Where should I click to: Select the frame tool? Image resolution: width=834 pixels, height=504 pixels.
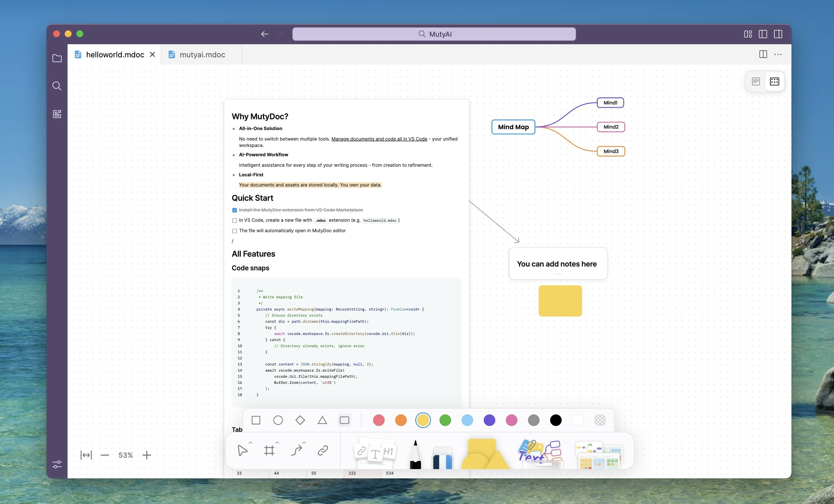tap(270, 450)
